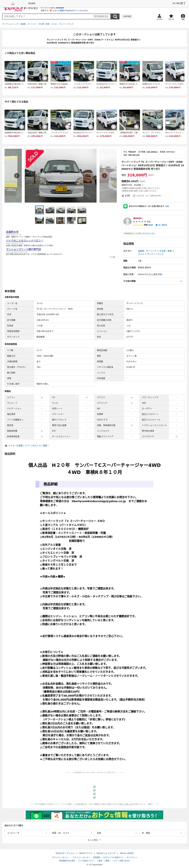This screenshot has height=868, width=189.
Task: Click the マイカーを登録 parts search link
Action: [x=28, y=445]
